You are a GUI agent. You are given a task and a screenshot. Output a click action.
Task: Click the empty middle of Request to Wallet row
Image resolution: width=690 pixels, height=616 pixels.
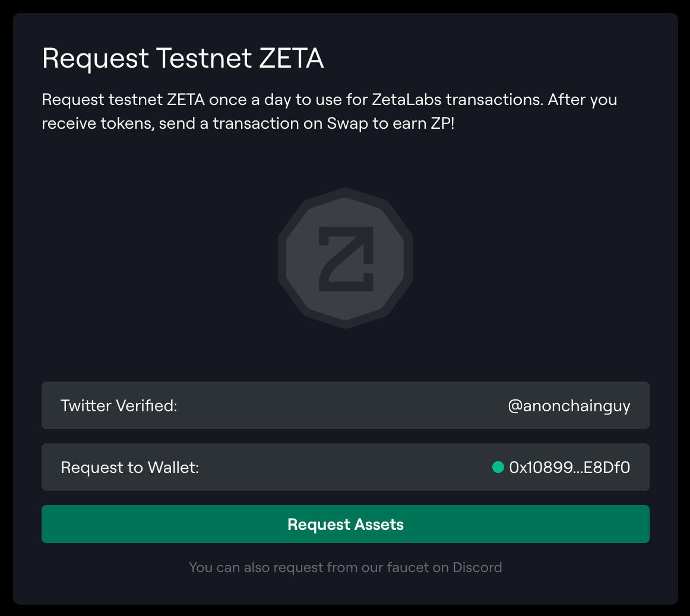coord(344,468)
